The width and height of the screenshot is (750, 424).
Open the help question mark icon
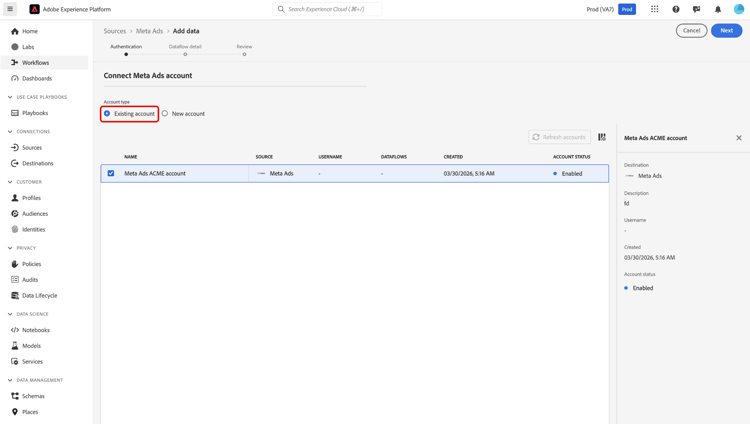point(675,9)
